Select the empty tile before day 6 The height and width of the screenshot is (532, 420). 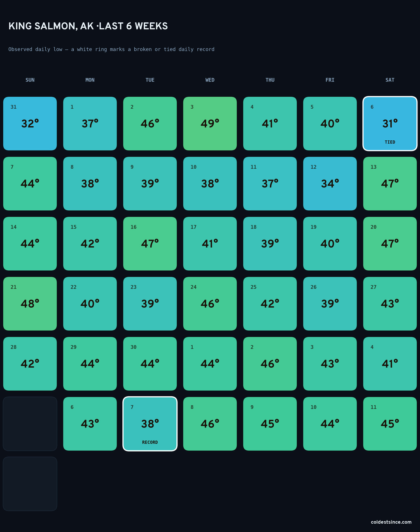pos(30,424)
